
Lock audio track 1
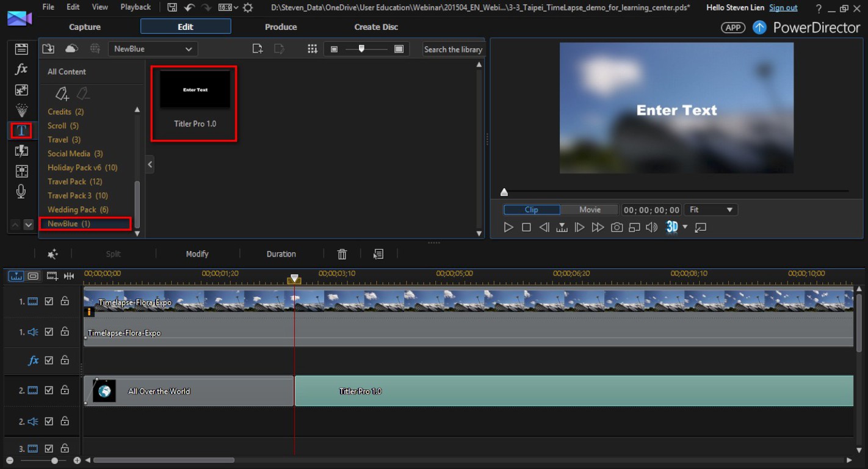(x=64, y=332)
